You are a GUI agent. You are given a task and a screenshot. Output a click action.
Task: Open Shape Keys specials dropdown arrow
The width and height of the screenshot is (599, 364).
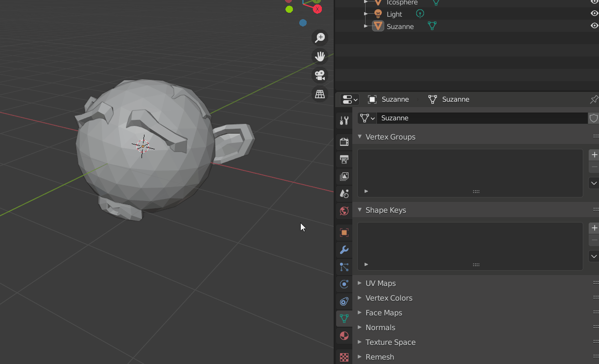(x=594, y=256)
